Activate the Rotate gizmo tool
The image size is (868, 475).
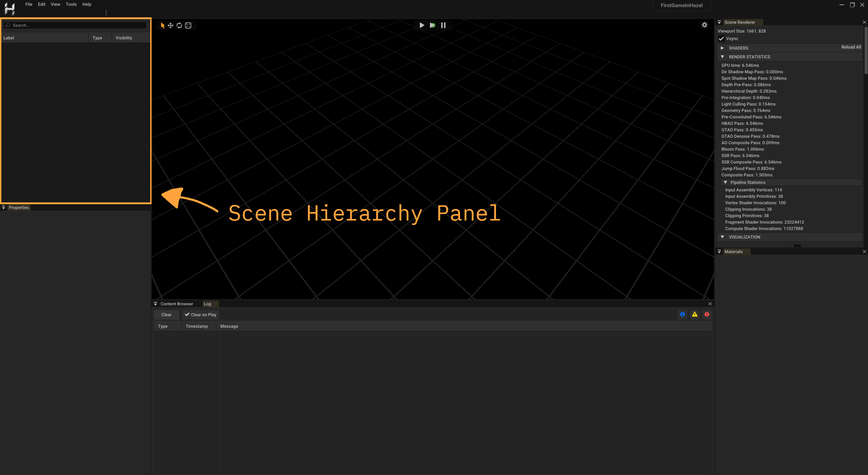point(179,25)
